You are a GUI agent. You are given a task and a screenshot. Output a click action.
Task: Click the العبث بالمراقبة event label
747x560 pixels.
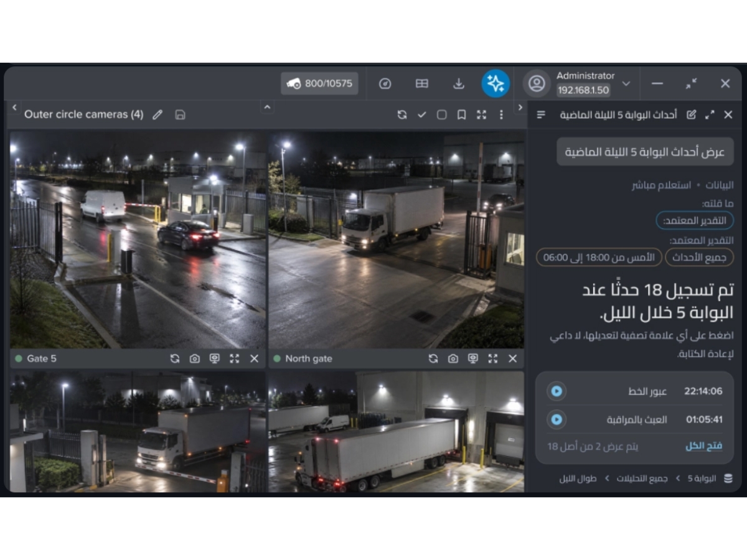click(637, 419)
